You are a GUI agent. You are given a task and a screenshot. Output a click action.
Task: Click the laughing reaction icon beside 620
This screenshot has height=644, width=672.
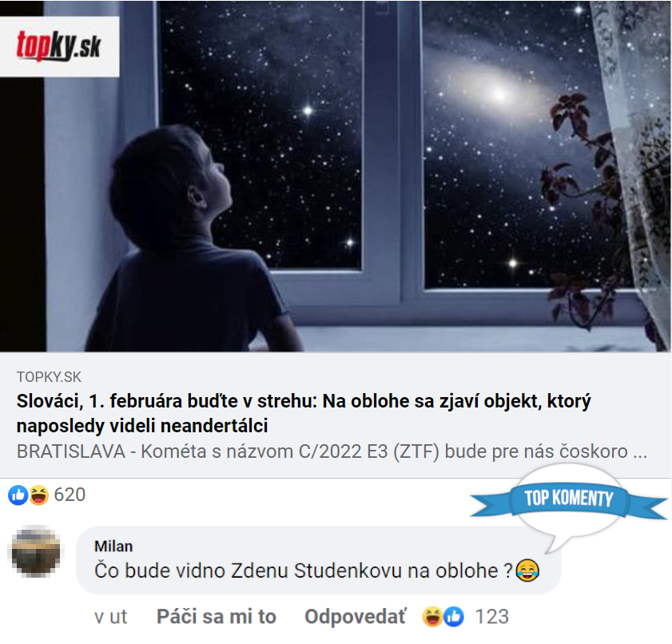tap(38, 495)
